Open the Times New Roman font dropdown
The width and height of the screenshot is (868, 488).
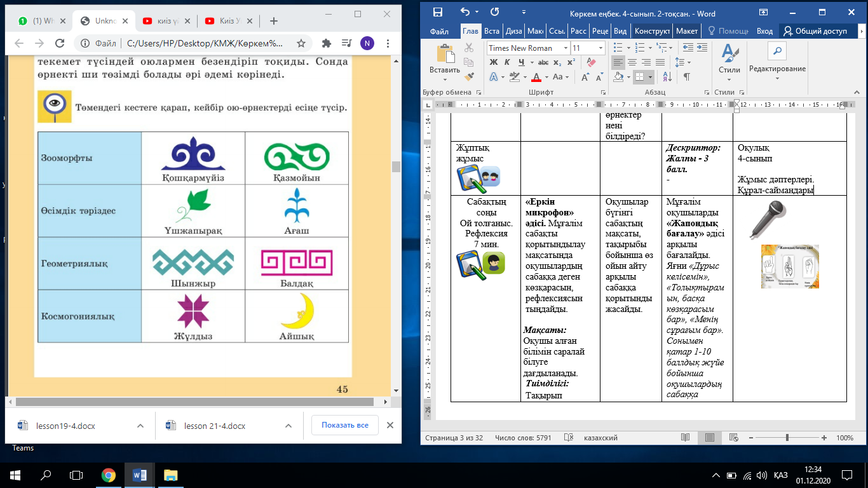point(566,48)
